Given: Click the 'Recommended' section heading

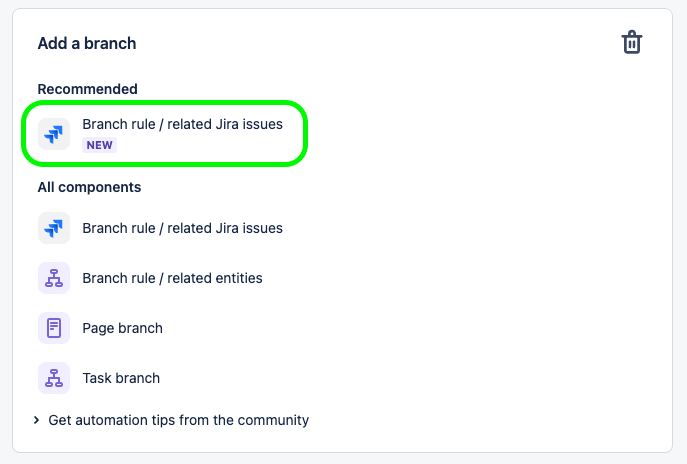Looking at the screenshot, I should pyautogui.click(x=87, y=89).
